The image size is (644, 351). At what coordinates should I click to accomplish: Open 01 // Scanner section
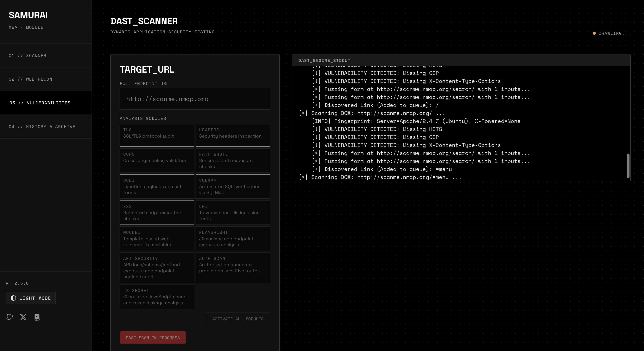click(46, 55)
